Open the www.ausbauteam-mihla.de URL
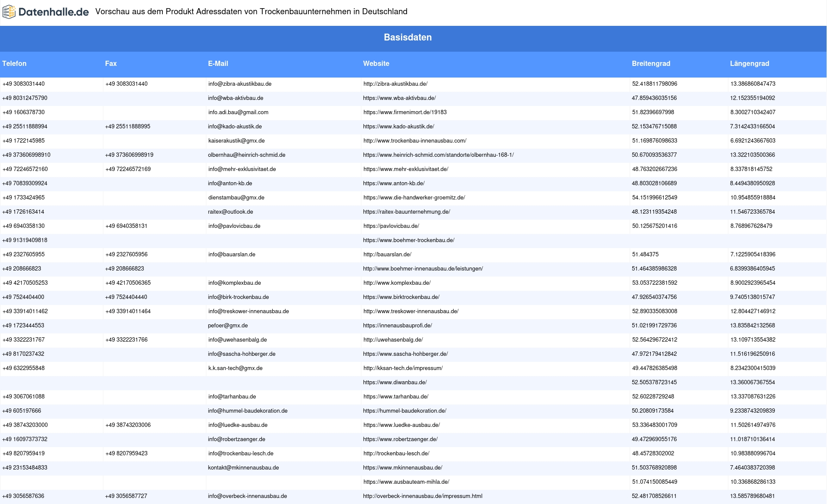 [x=406, y=482]
